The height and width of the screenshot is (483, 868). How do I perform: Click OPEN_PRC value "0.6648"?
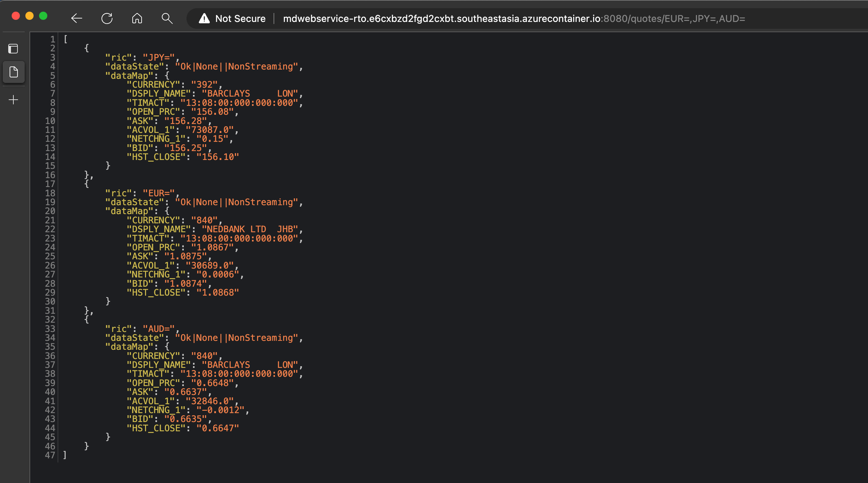(213, 383)
